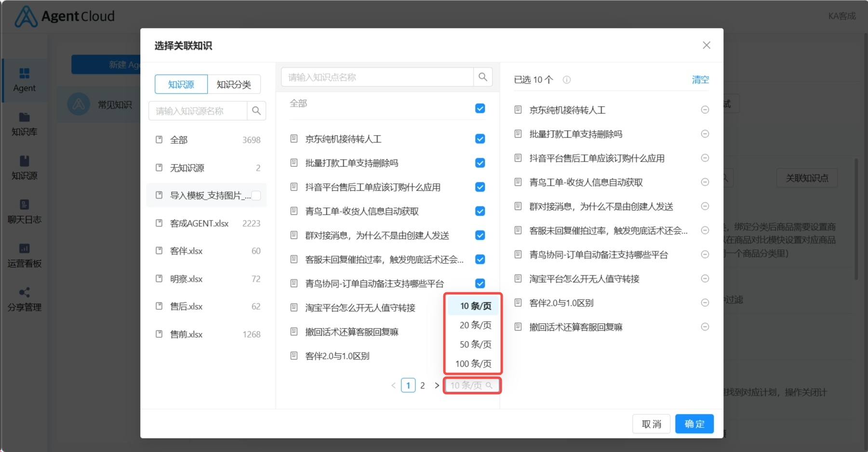This screenshot has width=868, height=452.
Task: Remove 批量打款工单支持删除吗 from selected list
Action: 705,134
